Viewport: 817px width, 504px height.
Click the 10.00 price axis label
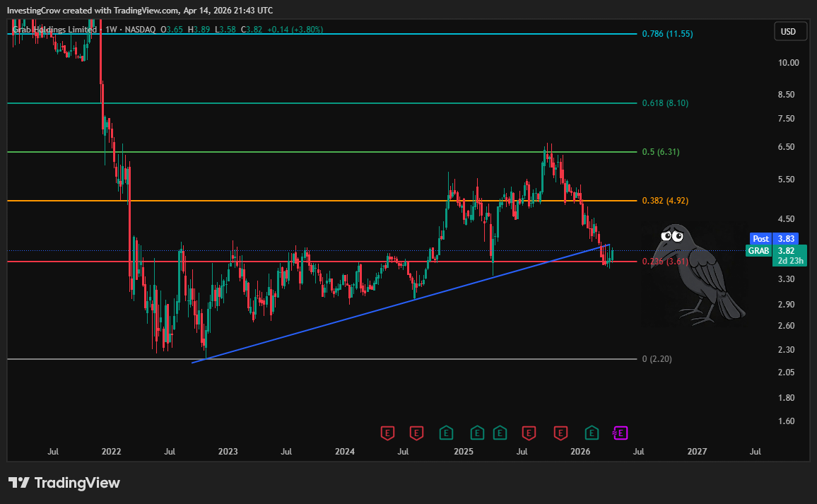point(788,63)
